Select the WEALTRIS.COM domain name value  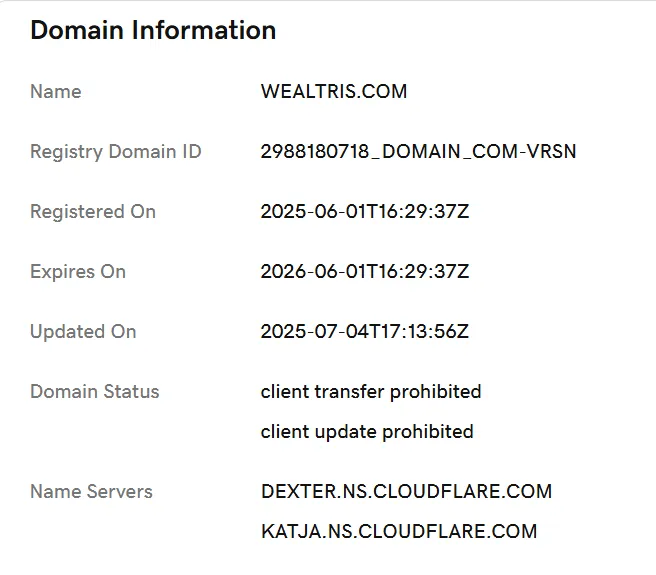pos(334,92)
